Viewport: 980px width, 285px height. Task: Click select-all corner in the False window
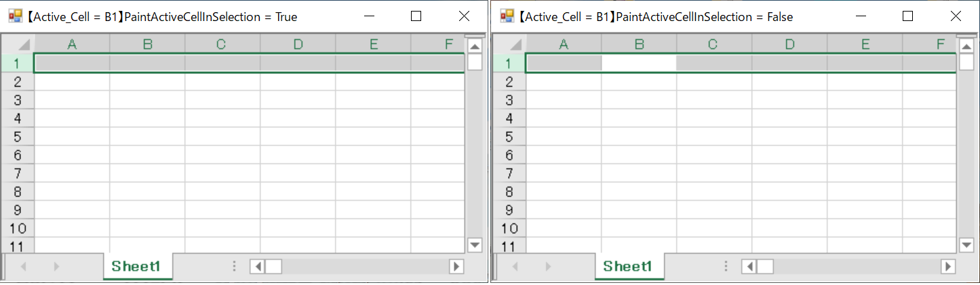pyautogui.click(x=509, y=44)
